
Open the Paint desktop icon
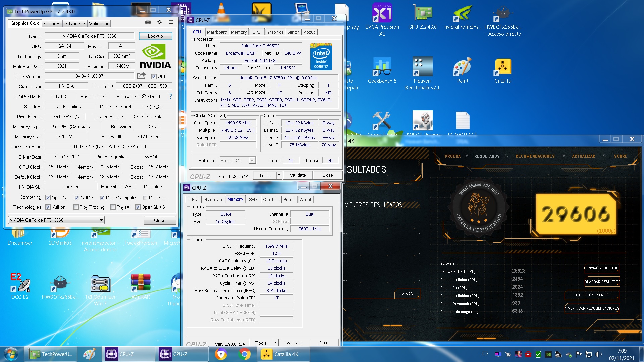click(x=463, y=70)
